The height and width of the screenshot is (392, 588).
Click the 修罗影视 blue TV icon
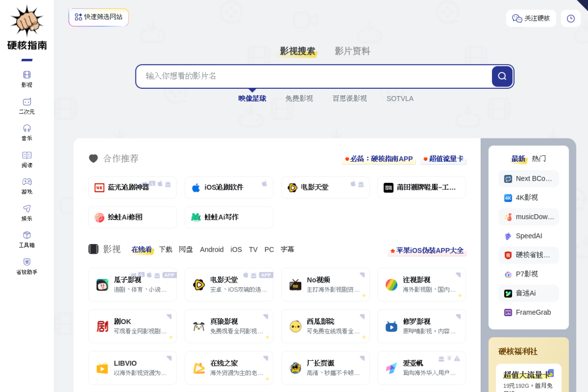(x=391, y=326)
